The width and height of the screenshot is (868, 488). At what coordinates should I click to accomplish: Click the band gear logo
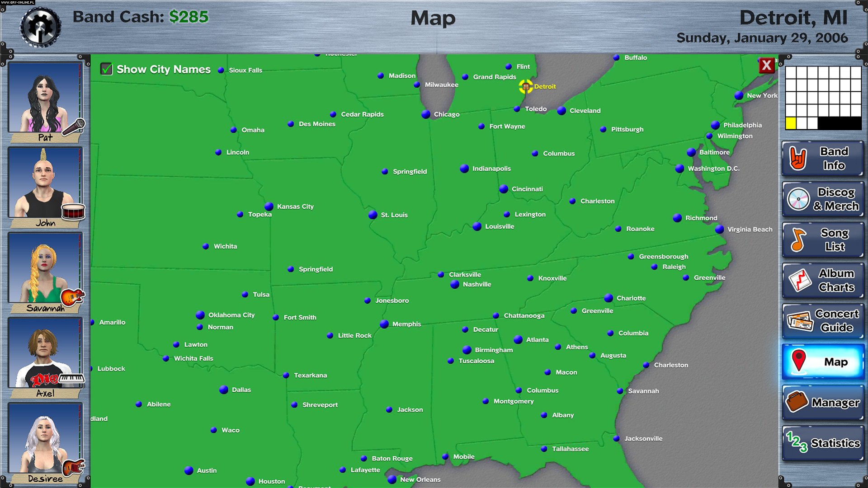point(40,26)
